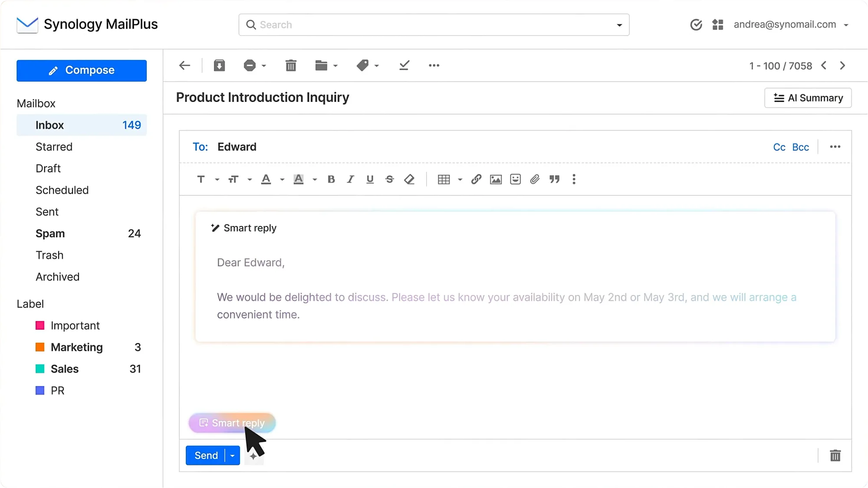Click the AI sparkle icon next to Send
Viewport: 868px width, 488px height.
[253, 456]
